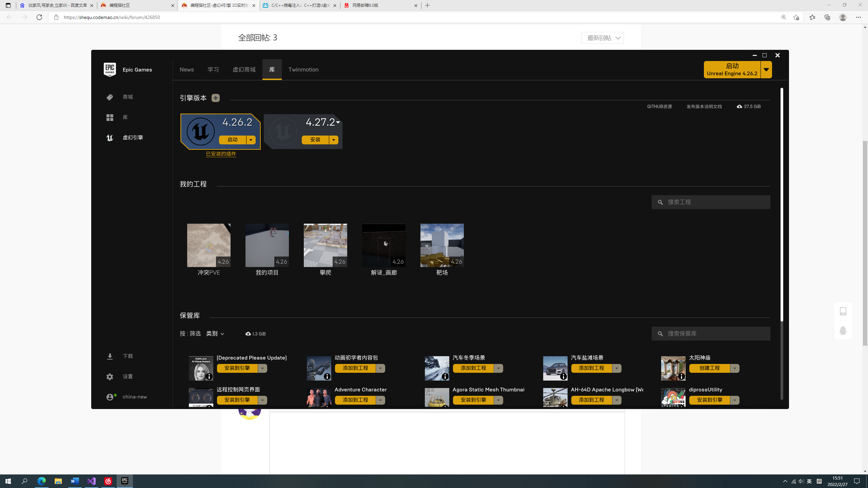Open the 靶场 project thumbnail
This screenshot has width=868, height=488.
pyautogui.click(x=442, y=245)
